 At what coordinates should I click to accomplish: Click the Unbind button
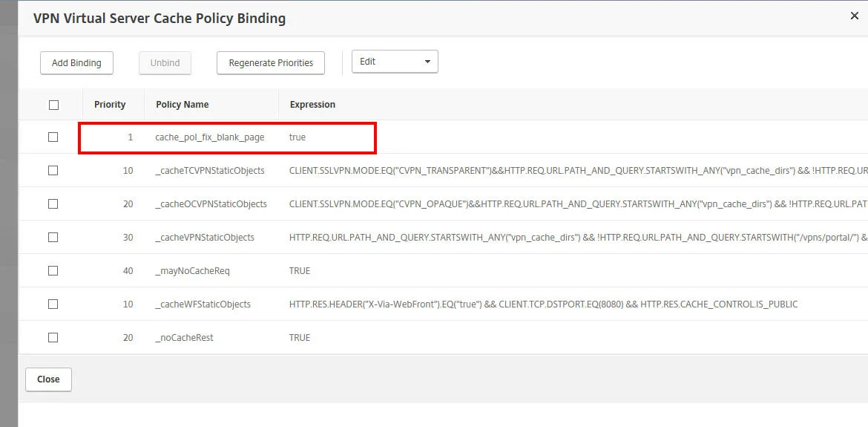(x=165, y=62)
